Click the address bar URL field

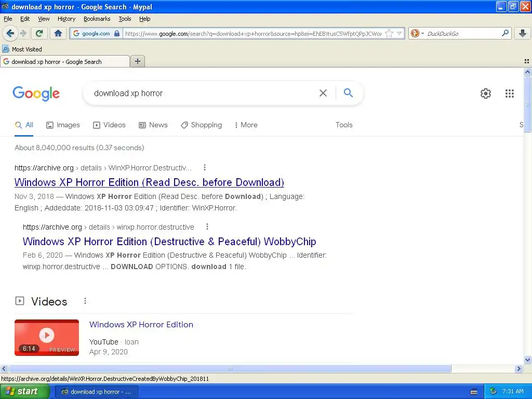253,33
